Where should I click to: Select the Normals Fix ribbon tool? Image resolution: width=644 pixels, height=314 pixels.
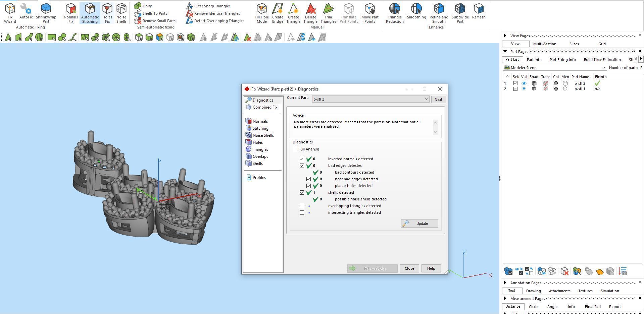click(70, 13)
